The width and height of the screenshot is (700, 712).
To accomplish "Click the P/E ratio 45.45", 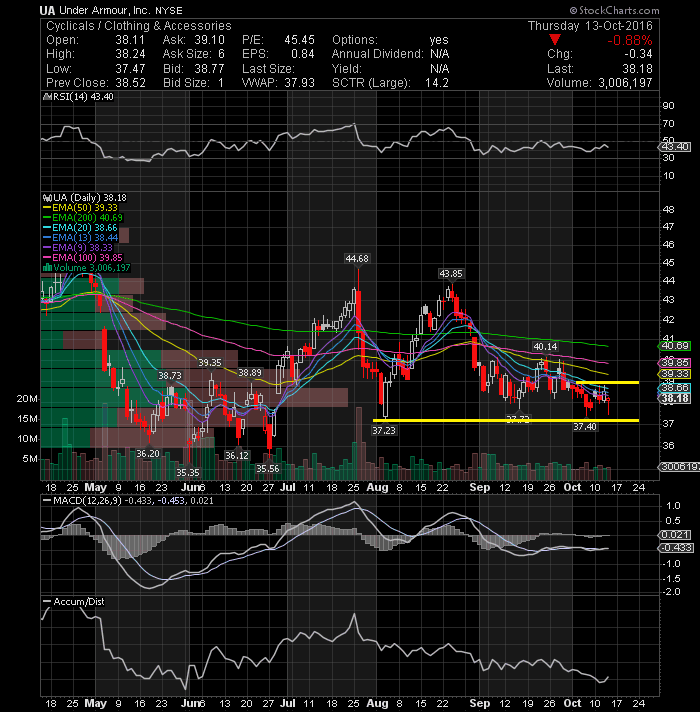I will (x=299, y=40).
